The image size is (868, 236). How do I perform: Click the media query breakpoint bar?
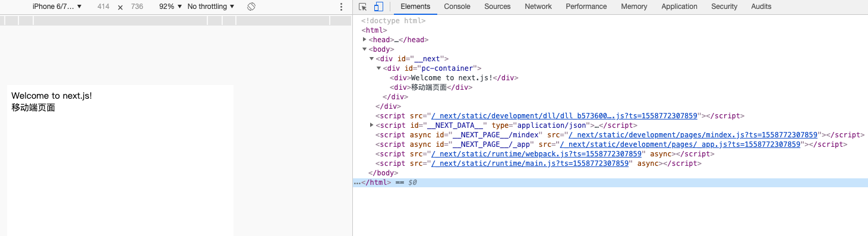click(x=176, y=20)
